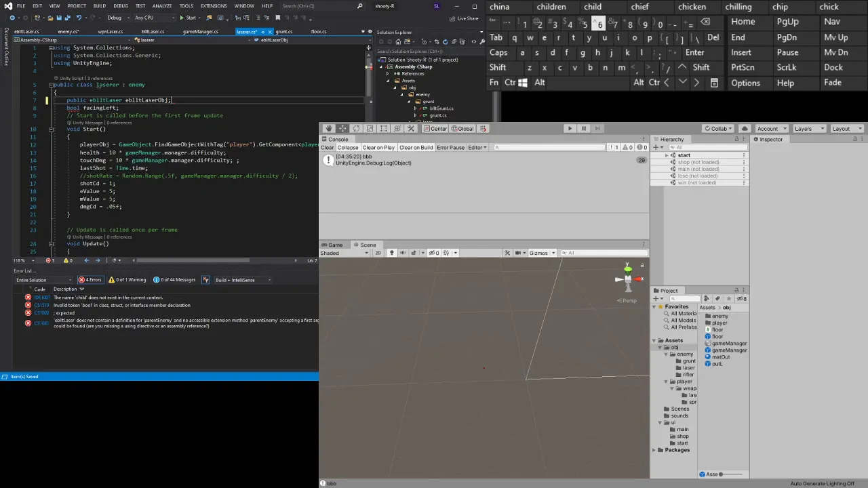868x488 pixels.
Task: Toggle Center pivot mode in Unity
Action: [435, 128]
